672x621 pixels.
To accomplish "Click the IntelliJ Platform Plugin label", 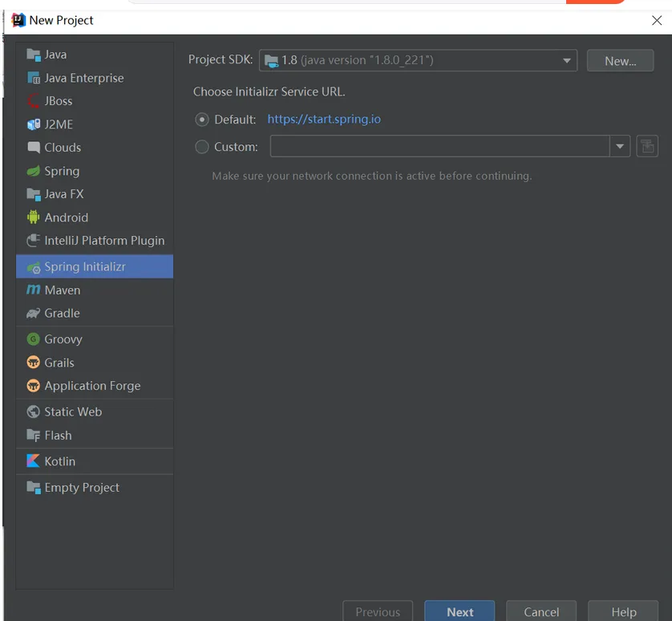I will tap(104, 241).
